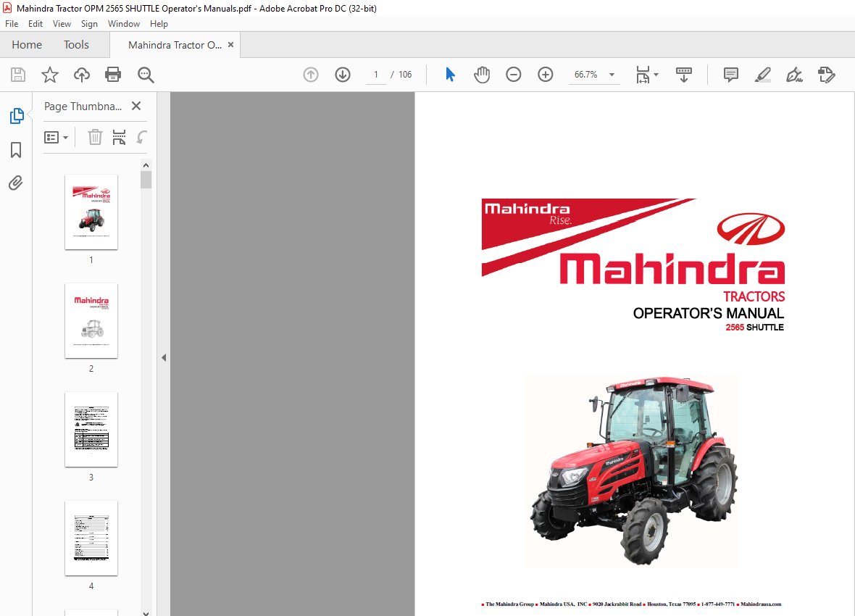Image resolution: width=855 pixels, height=616 pixels.
Task: Zoom out with minus icon
Action: (513, 75)
